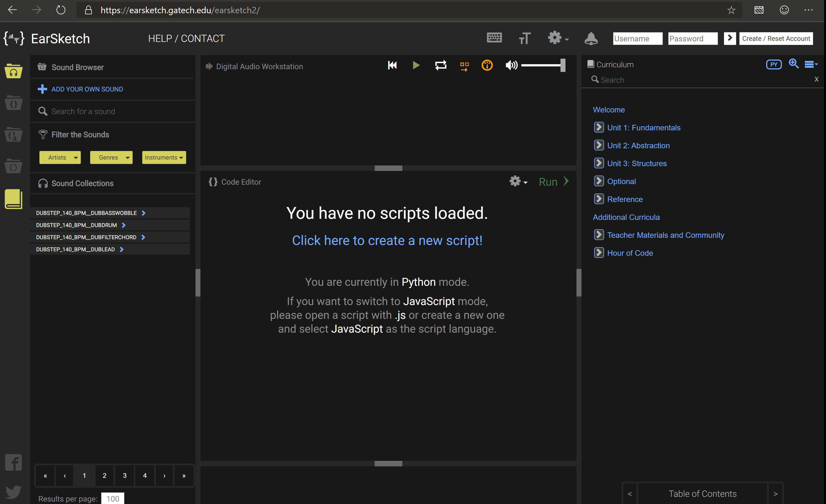Click the Facebook icon in the sidebar

coord(14,462)
